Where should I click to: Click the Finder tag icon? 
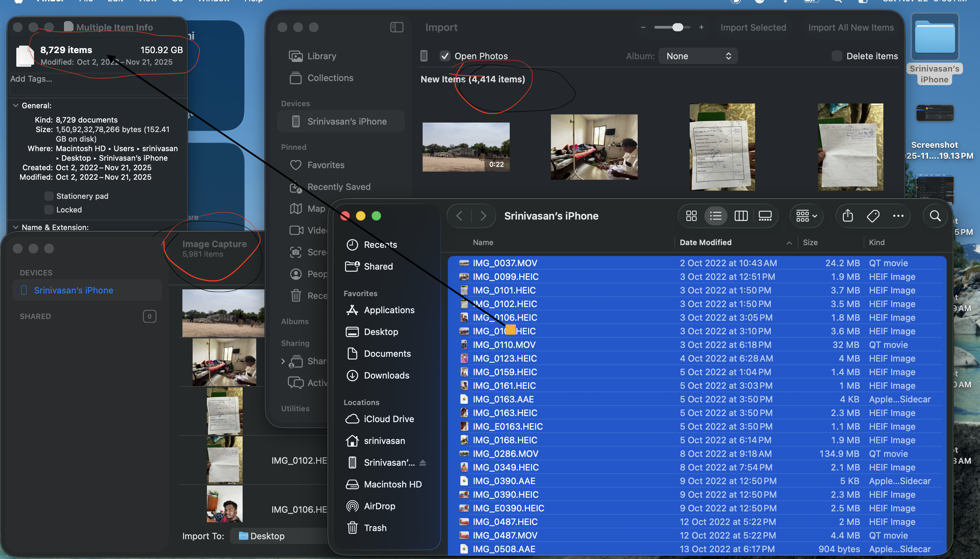point(873,216)
